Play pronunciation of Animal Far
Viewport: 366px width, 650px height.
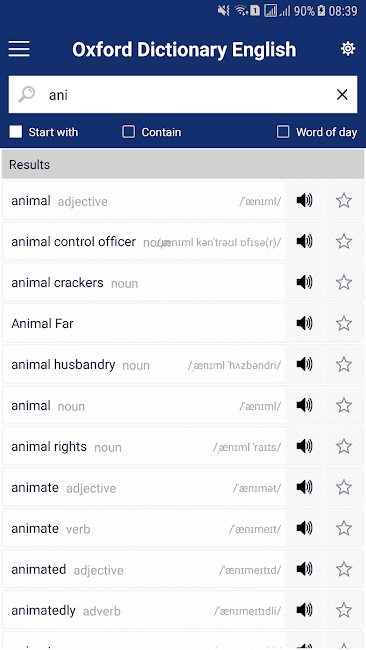(304, 323)
